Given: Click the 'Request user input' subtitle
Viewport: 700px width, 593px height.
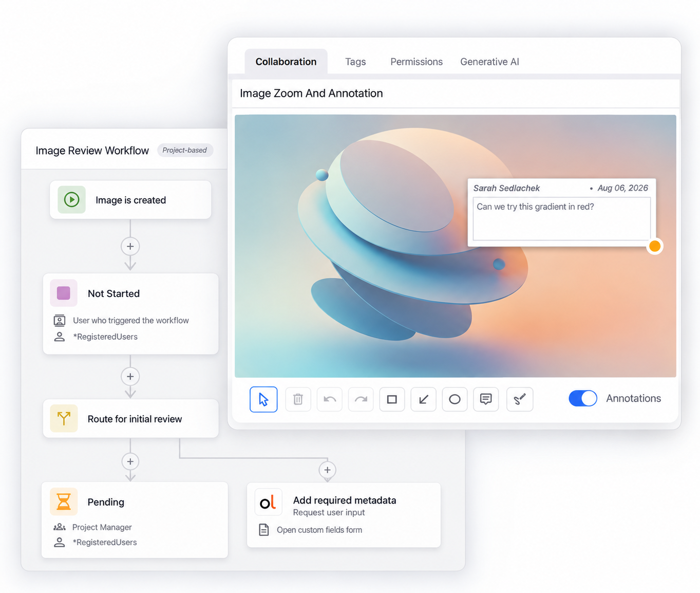Looking at the screenshot, I should pyautogui.click(x=329, y=512).
